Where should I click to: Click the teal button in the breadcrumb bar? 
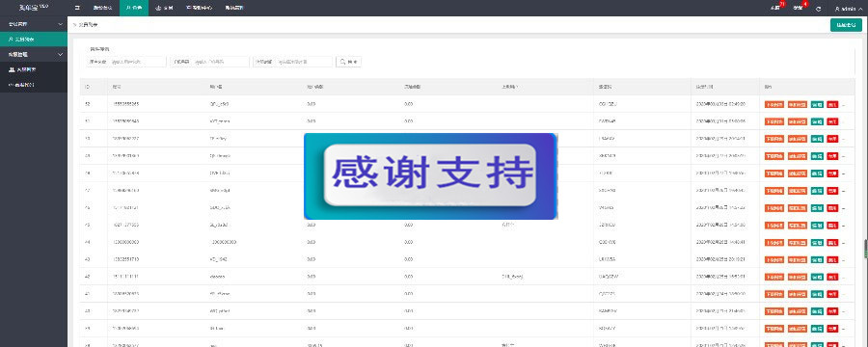click(x=846, y=25)
